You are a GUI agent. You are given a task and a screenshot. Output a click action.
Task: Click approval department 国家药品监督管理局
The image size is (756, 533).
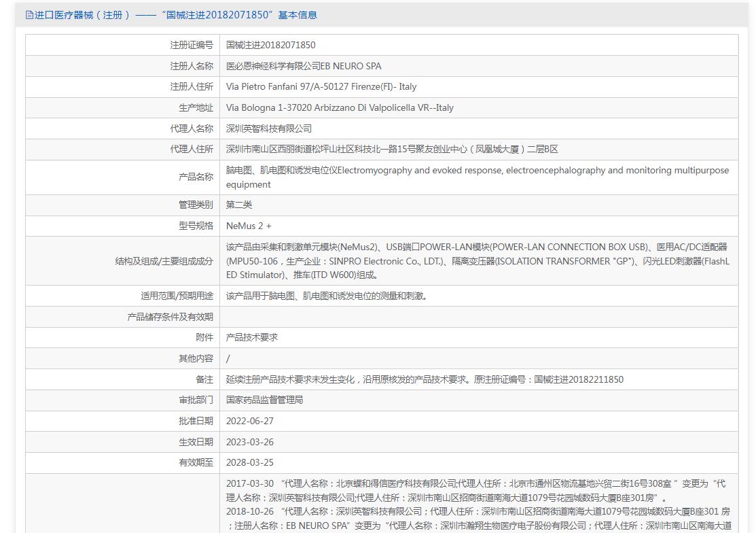click(265, 400)
